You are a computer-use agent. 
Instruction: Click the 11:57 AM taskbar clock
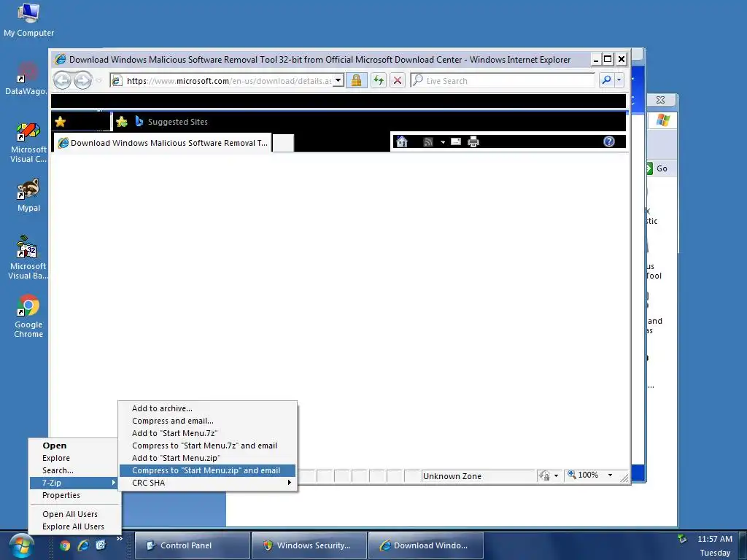click(715, 539)
